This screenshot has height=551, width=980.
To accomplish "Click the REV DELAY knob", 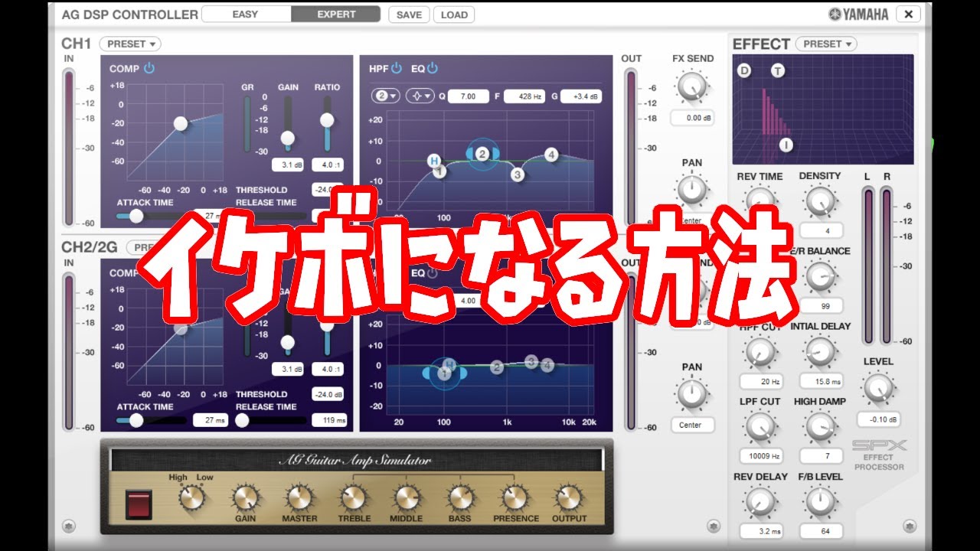I will coord(759,501).
